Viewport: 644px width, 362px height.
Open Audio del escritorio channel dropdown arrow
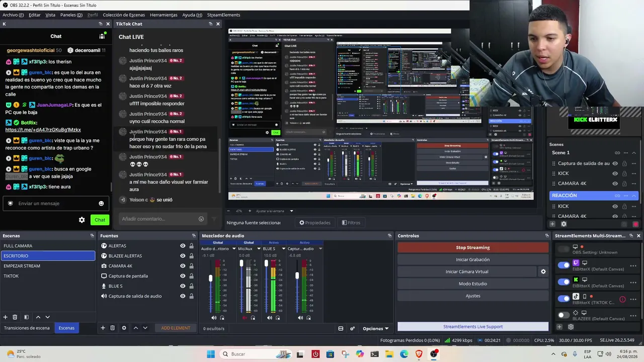[233, 248]
